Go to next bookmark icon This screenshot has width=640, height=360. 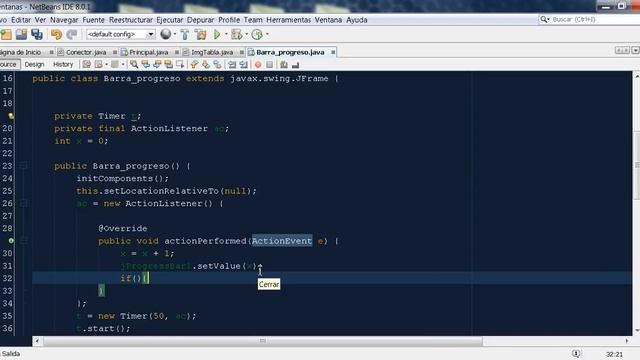206,64
